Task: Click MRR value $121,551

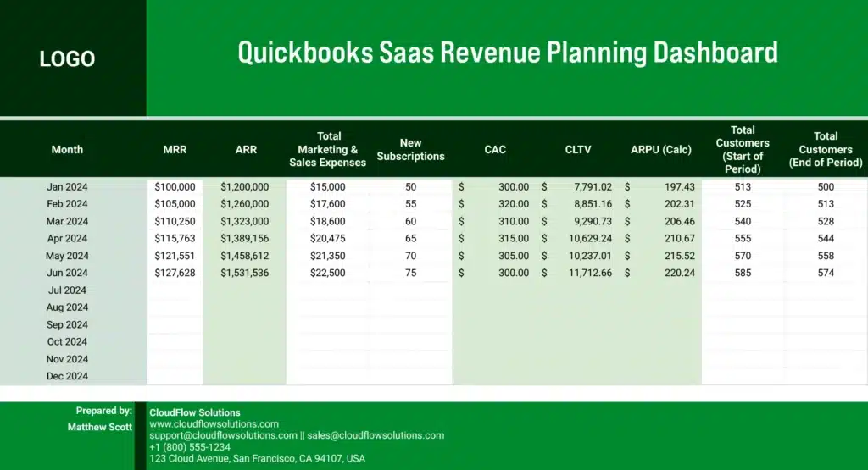Action: point(175,256)
